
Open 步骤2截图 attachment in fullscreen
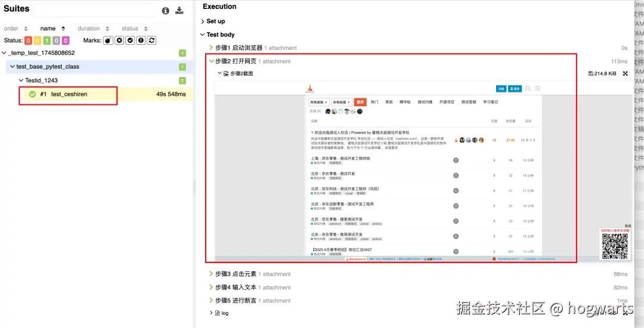[x=626, y=73]
